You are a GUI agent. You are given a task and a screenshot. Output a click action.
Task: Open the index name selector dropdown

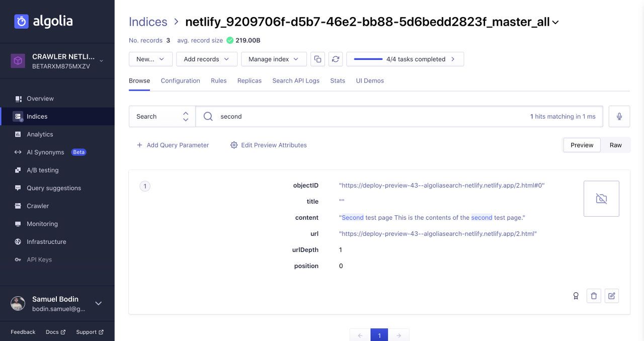coord(555,22)
